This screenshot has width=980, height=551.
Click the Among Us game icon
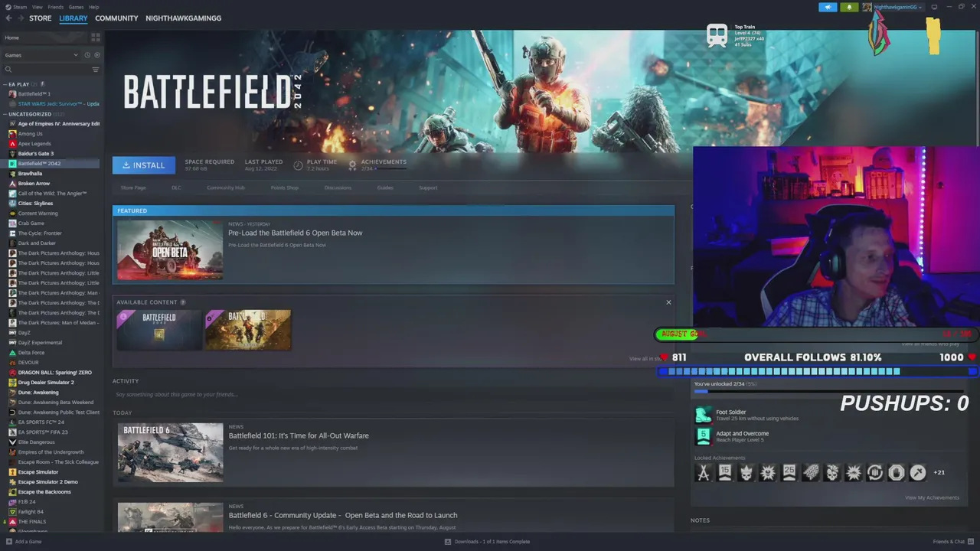(12, 134)
